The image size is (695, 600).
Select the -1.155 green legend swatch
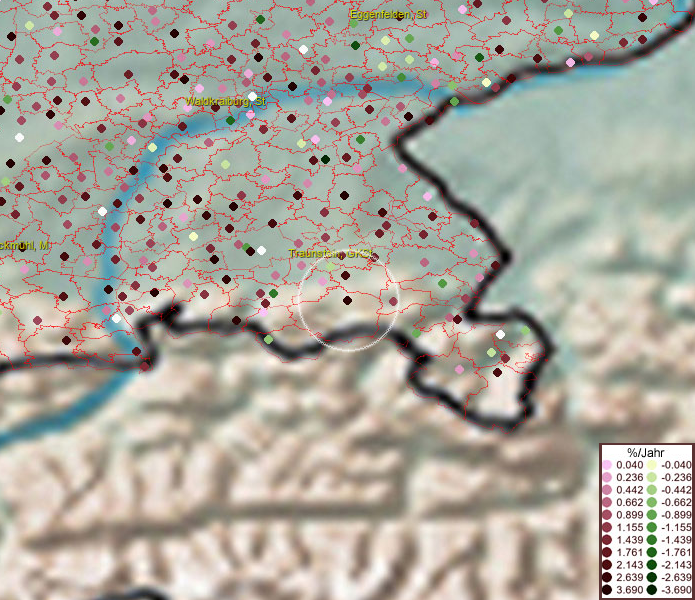[651, 528]
